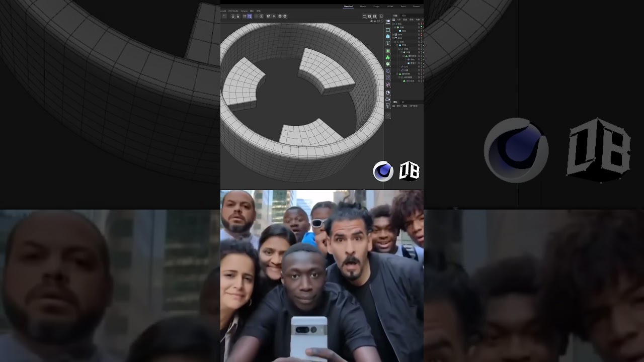Open the INSYDIUM menu
Viewport: 644px width, 362px height.
233,11
